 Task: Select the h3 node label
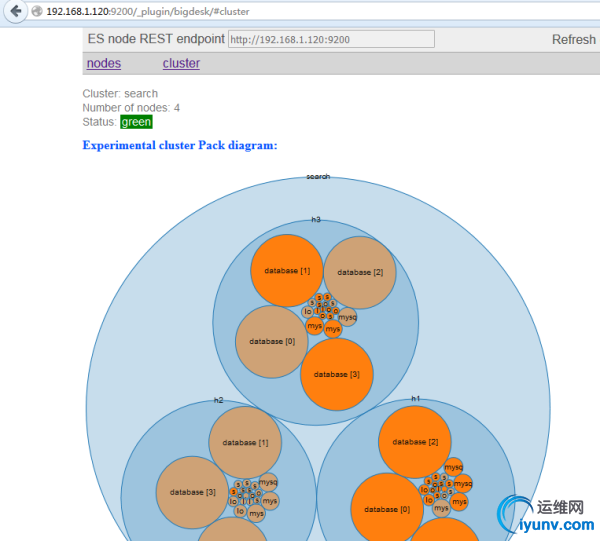(316, 219)
